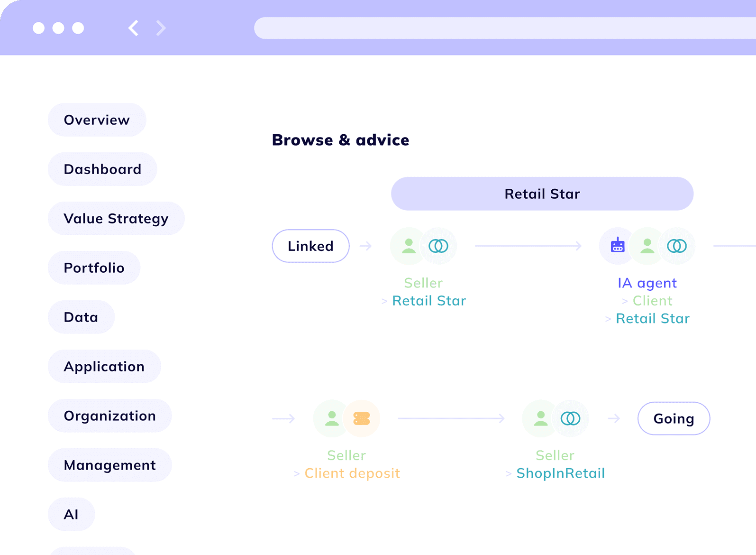Image resolution: width=756 pixels, height=555 pixels.
Task: Click the first window control dot
Action: (38, 28)
